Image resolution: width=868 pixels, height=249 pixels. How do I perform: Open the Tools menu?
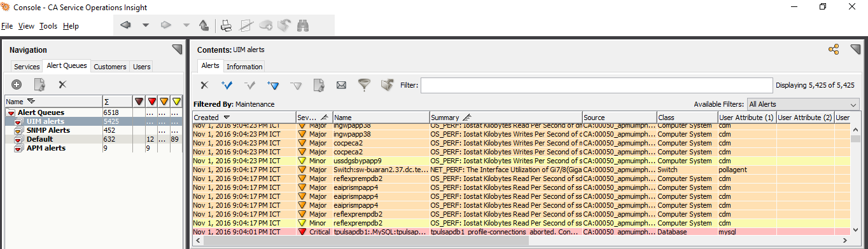click(x=48, y=26)
